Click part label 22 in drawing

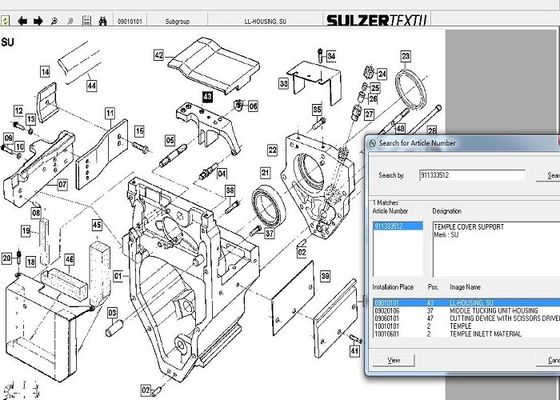point(272,150)
